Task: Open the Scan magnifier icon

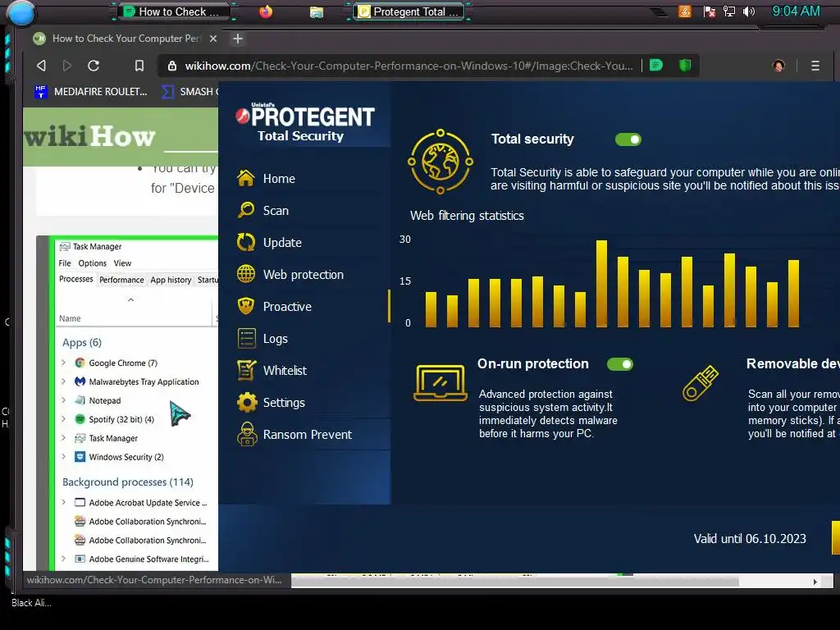Action: (246, 210)
